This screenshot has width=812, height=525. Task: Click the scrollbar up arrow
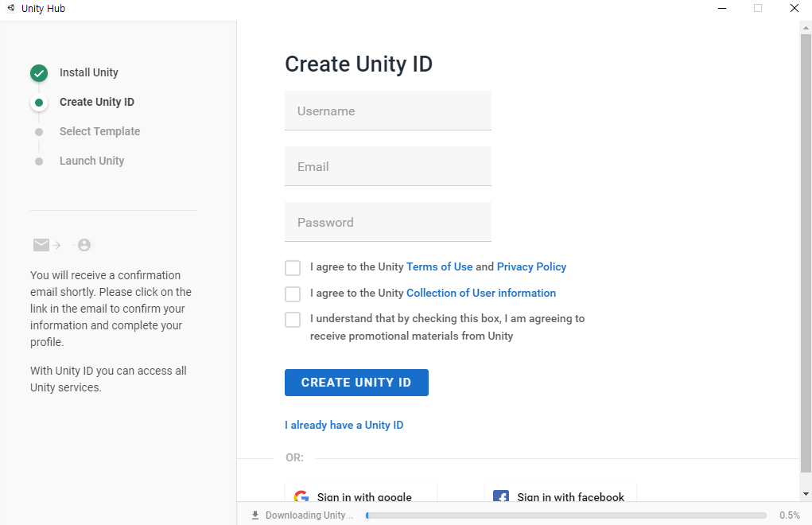coord(806,27)
